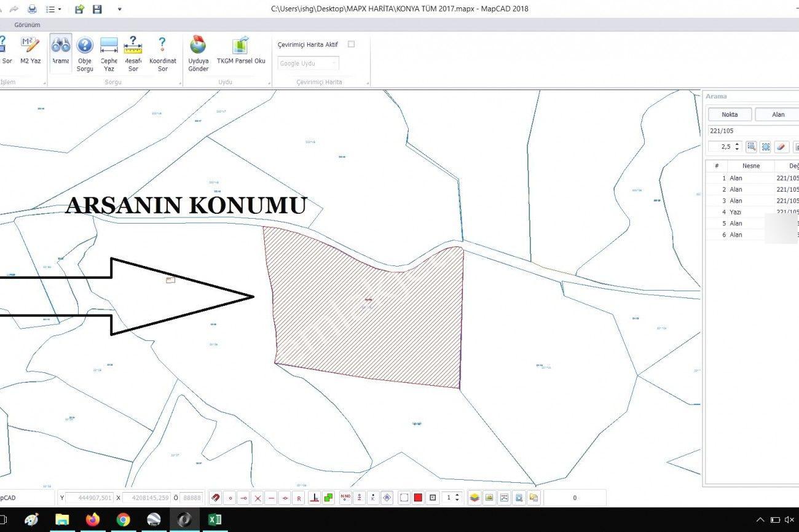
Task: Open TKGM Parsel Oku tool
Action: coord(241,50)
